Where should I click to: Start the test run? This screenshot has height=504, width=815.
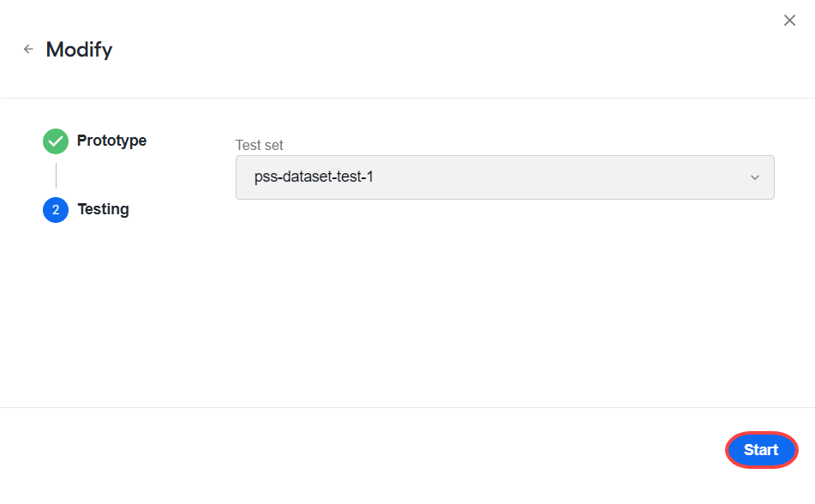click(x=761, y=450)
